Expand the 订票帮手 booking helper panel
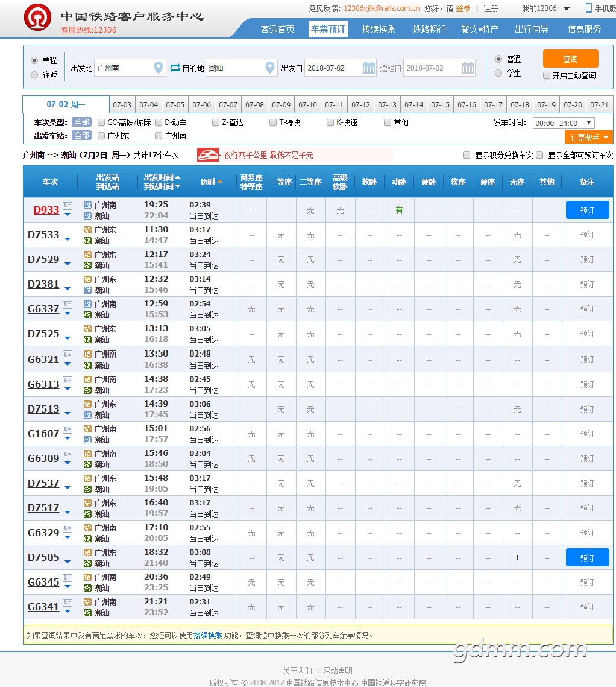The width and height of the screenshot is (616, 687). tap(589, 137)
